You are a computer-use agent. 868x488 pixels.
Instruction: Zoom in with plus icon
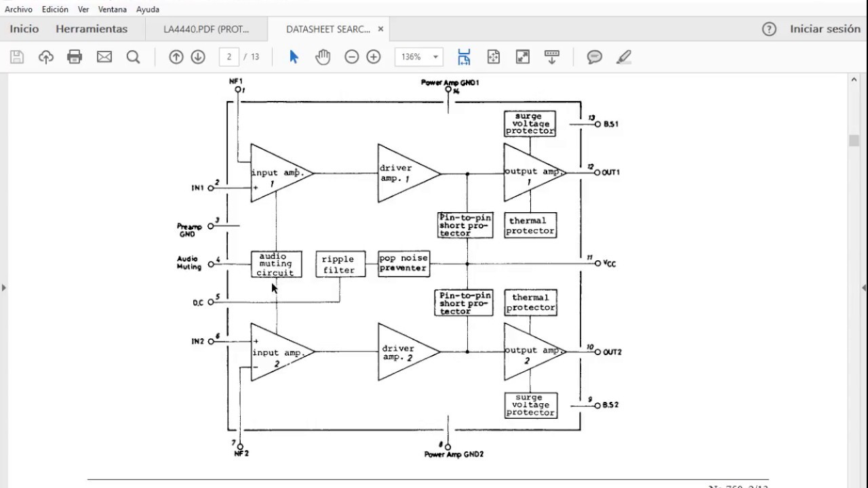click(x=374, y=57)
